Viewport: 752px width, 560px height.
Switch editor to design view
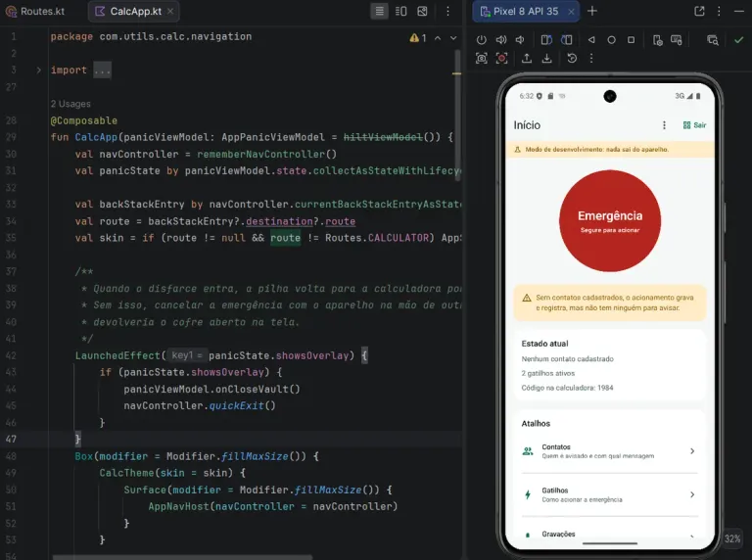tap(422, 11)
